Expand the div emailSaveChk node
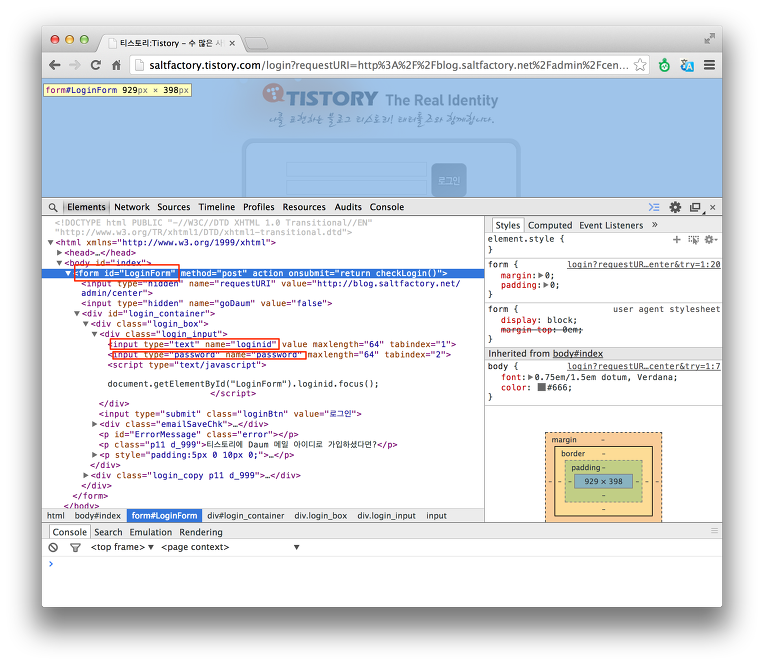Image resolution: width=764 pixels, height=665 pixels. [x=95, y=424]
